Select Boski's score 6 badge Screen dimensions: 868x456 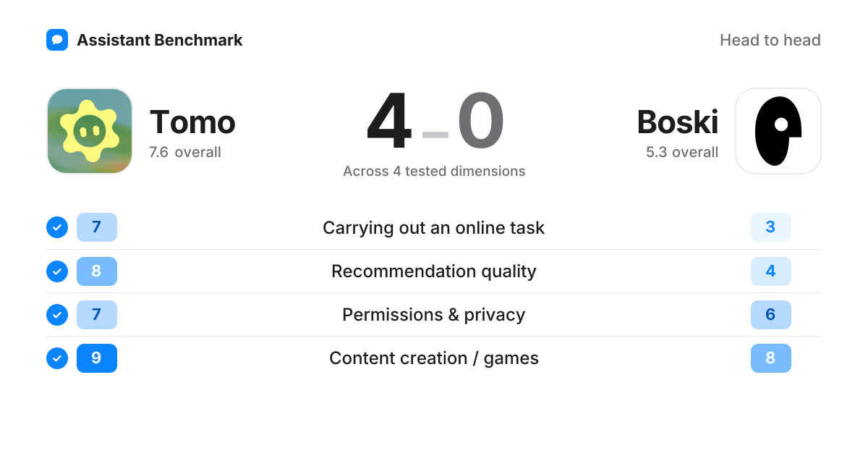pos(771,314)
